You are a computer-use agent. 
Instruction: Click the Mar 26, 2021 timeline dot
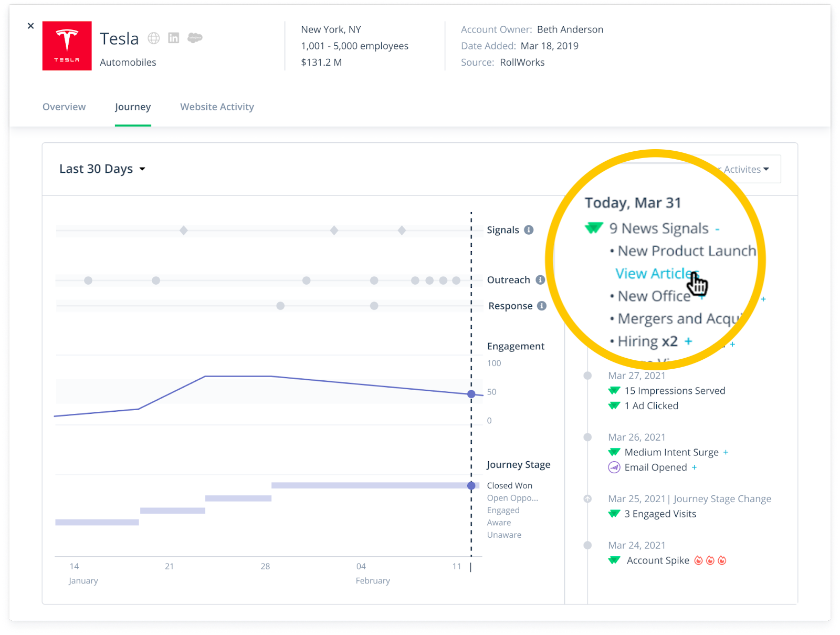click(x=587, y=437)
